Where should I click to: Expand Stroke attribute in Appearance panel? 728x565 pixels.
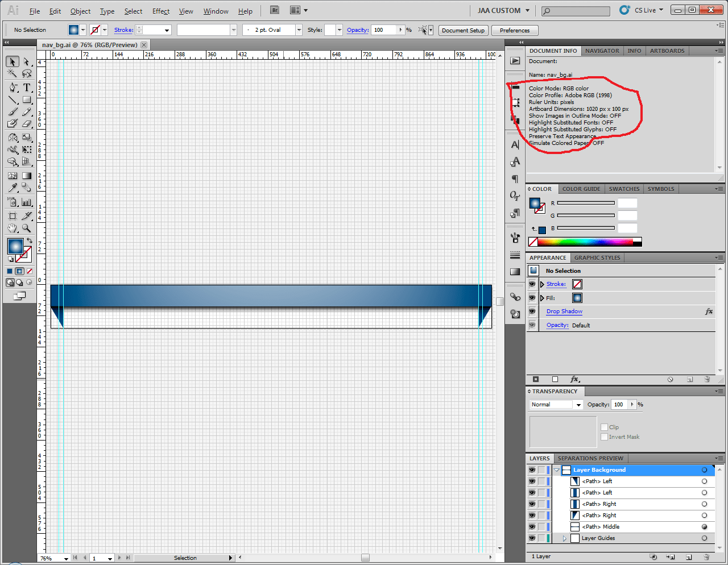tap(543, 284)
